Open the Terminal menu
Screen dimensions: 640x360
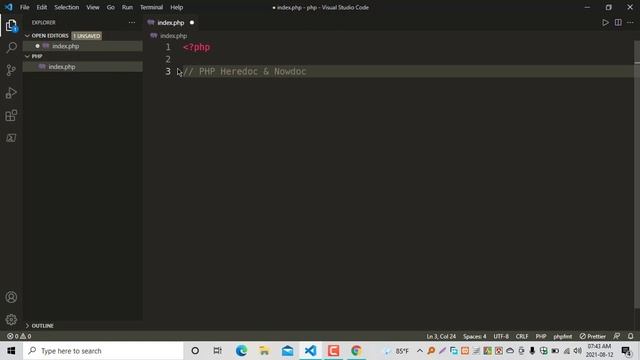pyautogui.click(x=151, y=7)
